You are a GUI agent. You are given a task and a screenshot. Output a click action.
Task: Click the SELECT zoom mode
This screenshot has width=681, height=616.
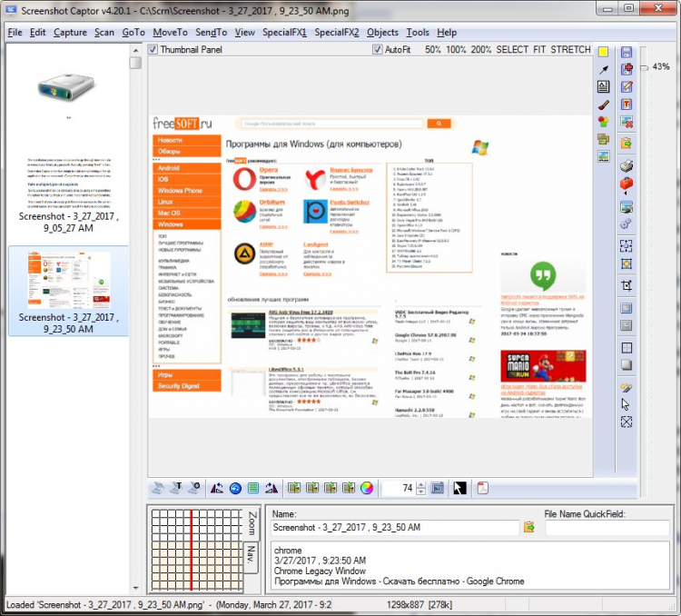point(512,50)
